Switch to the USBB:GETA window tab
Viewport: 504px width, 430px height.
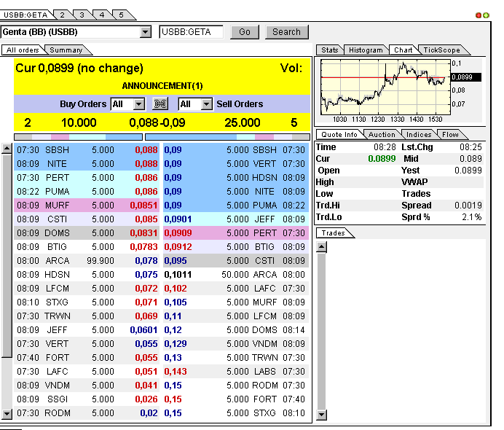[25, 15]
